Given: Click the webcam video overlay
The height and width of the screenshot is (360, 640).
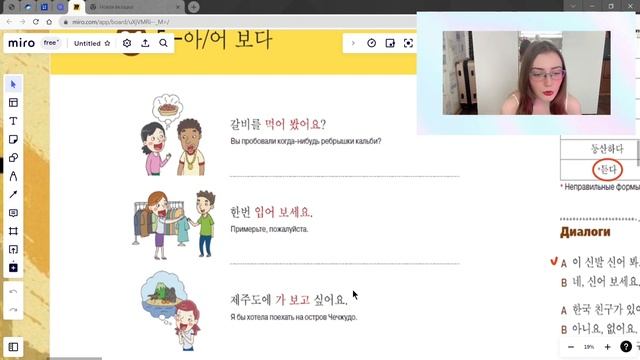Looking at the screenshot, I should [x=527, y=73].
